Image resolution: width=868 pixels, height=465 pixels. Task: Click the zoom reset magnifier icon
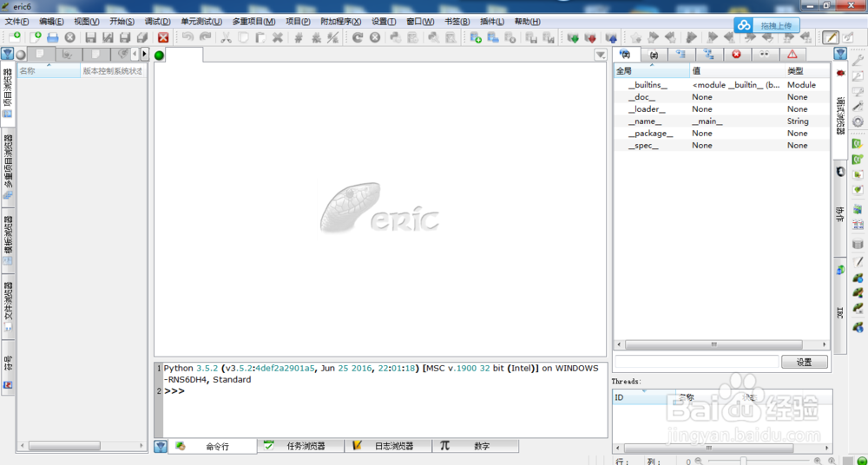832,461
